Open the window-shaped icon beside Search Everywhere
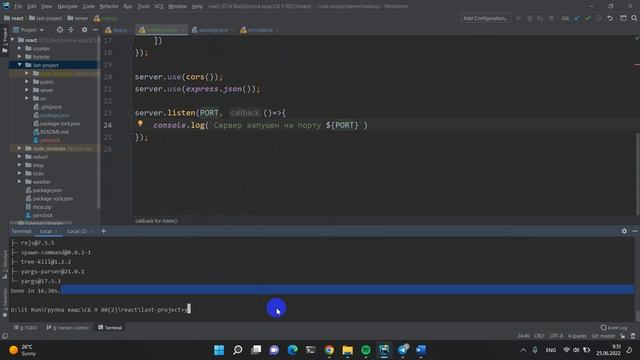 pyautogui.click(x=623, y=18)
